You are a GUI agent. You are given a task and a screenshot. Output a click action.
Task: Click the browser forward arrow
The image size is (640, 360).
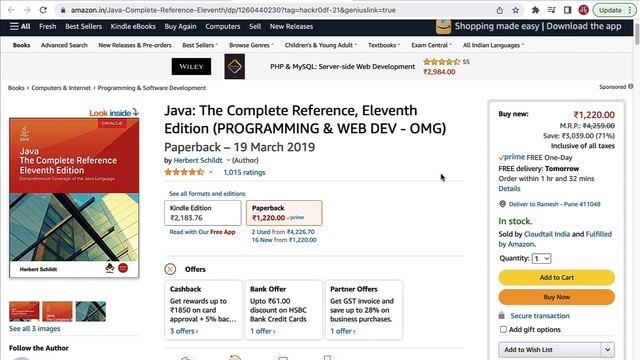(x=27, y=10)
